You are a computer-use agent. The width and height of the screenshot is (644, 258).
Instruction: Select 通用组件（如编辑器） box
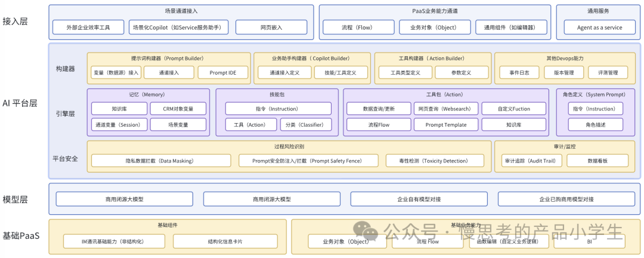(x=512, y=27)
